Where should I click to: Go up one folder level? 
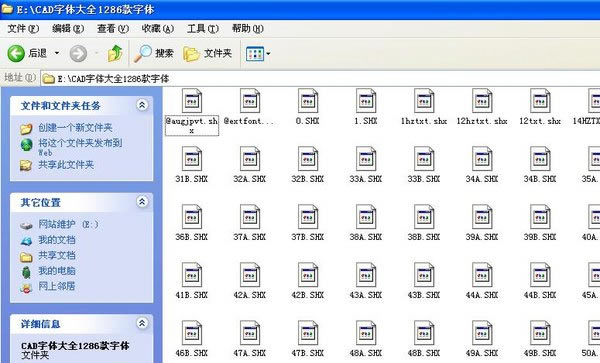pos(115,53)
